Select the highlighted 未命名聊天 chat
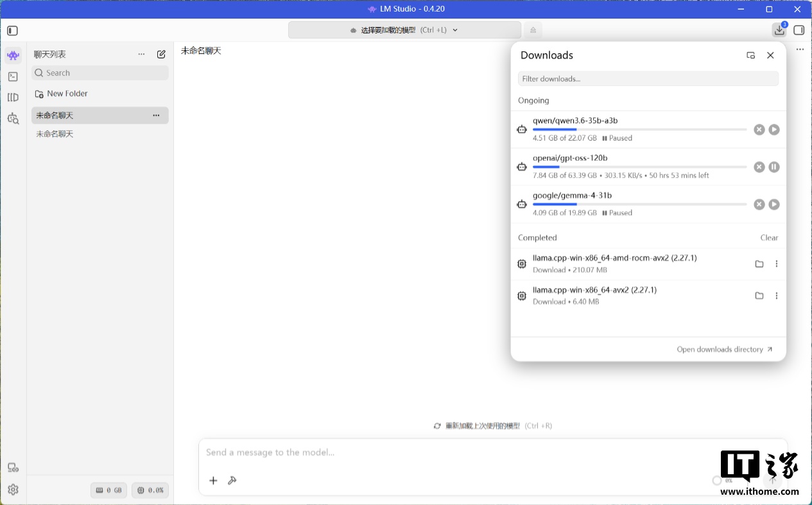This screenshot has height=505, width=812. point(100,116)
